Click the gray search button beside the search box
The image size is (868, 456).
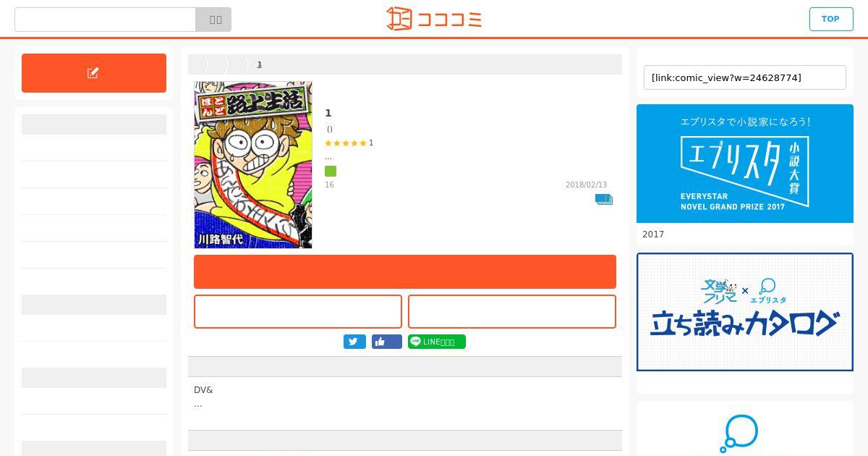[x=213, y=20]
